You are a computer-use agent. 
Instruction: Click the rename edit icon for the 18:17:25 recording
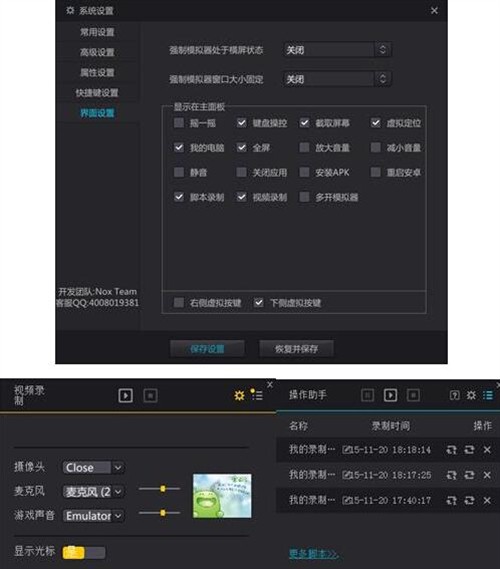347,475
